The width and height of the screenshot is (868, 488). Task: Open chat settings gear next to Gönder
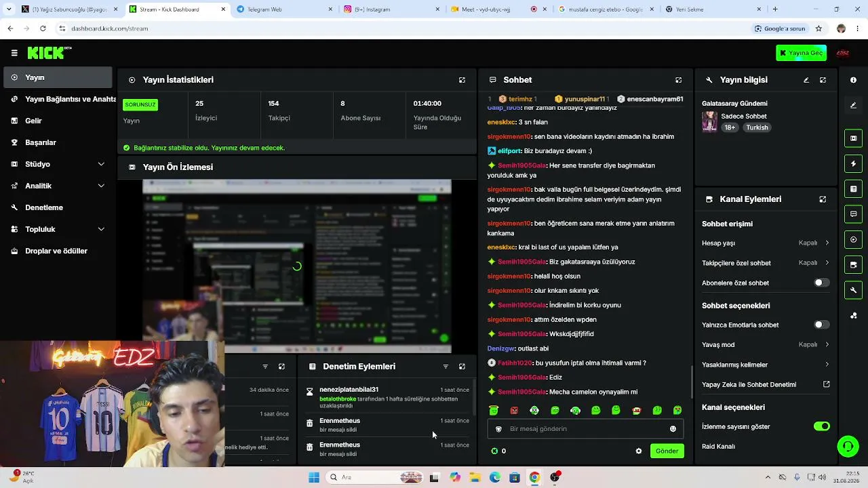tap(638, 451)
